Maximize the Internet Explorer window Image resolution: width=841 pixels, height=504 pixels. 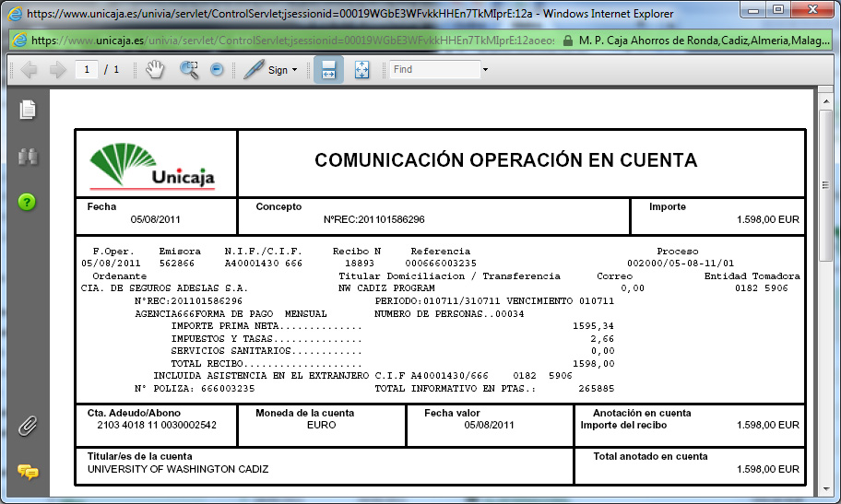[x=779, y=10]
